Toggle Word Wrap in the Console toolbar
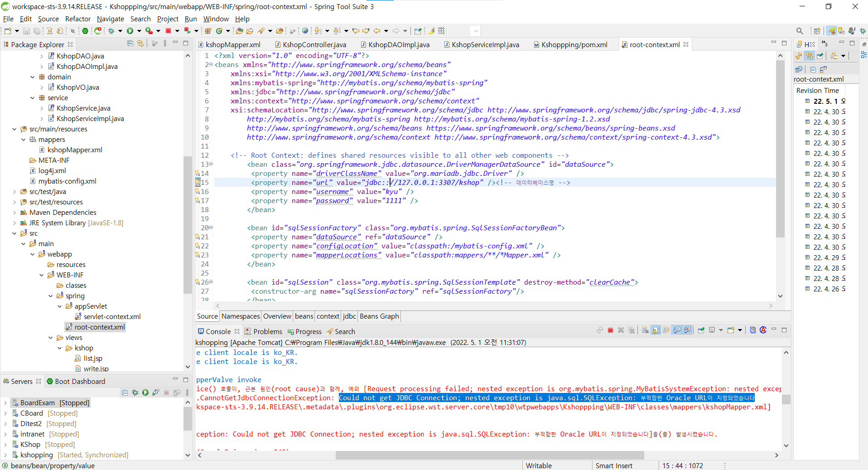This screenshot has width=868, height=470. [x=666, y=330]
